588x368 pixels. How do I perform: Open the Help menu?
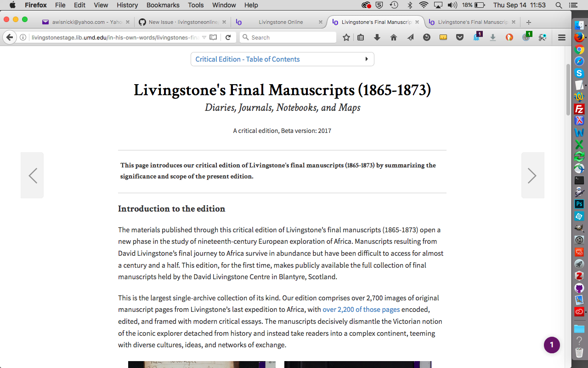coord(251,5)
